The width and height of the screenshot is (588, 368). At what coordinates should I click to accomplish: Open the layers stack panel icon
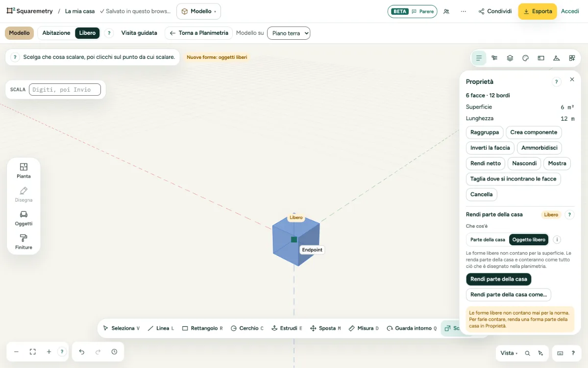[x=510, y=58]
